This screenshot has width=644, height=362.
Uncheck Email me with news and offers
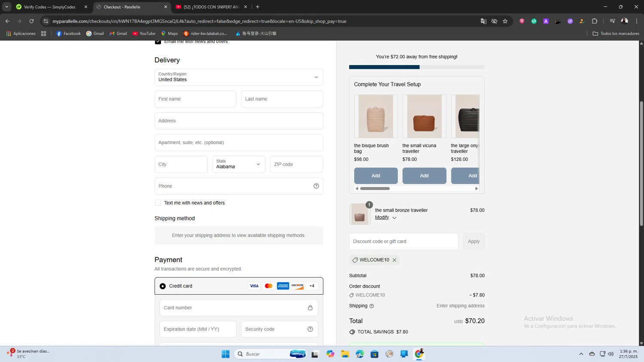pos(158,42)
